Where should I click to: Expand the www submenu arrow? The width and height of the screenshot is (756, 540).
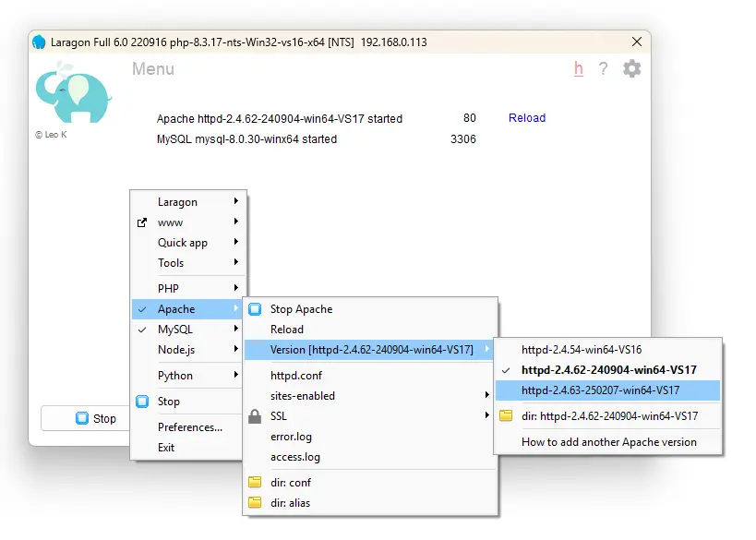(x=235, y=222)
